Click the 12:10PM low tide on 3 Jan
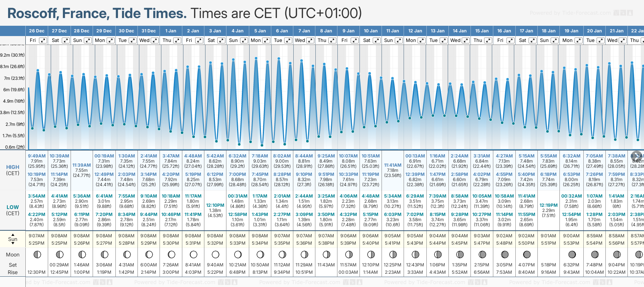 215,205
